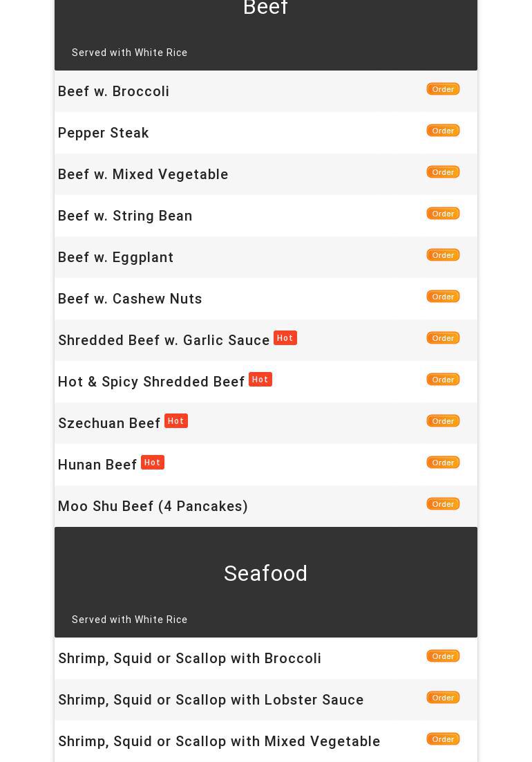
Task: Order Beef w. String Bean
Action: tap(443, 214)
